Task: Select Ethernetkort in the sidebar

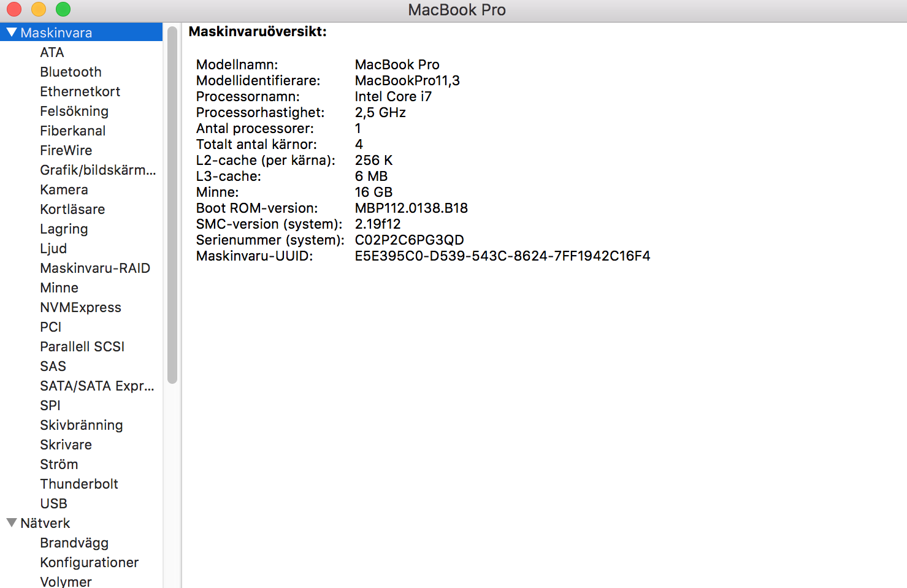Action: [80, 91]
